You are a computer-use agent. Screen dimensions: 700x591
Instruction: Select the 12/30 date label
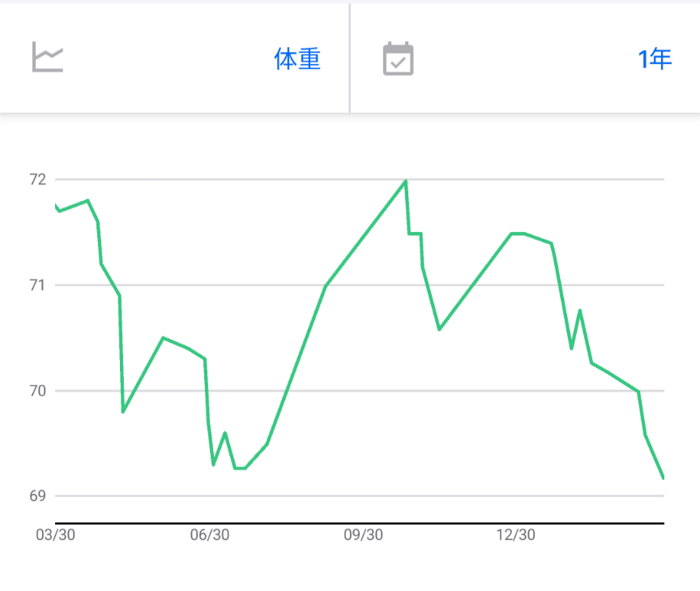click(x=515, y=535)
